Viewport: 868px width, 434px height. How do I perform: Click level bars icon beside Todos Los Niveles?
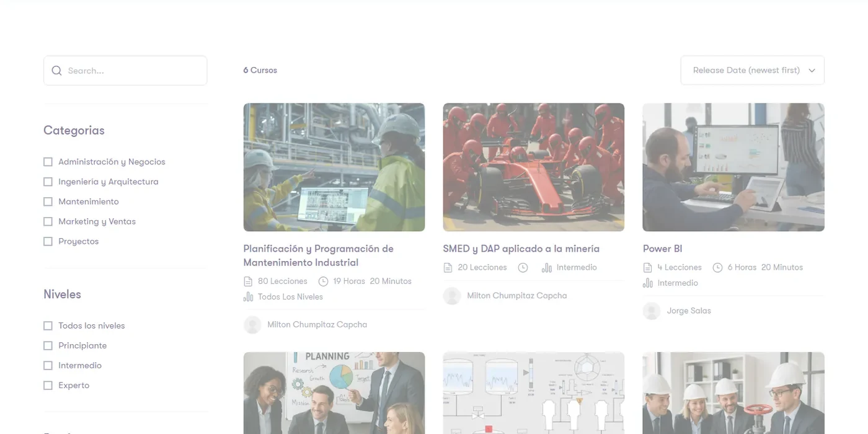click(x=248, y=297)
